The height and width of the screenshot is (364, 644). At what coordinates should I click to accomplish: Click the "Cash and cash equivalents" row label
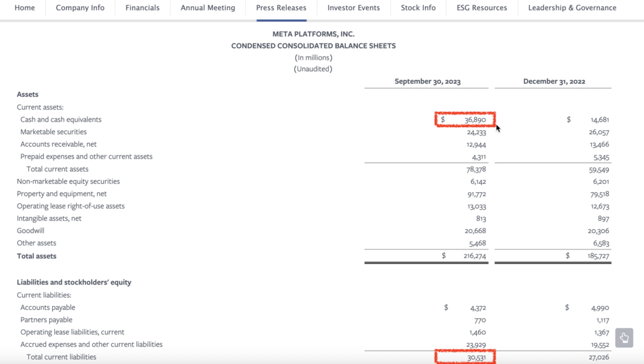(61, 119)
